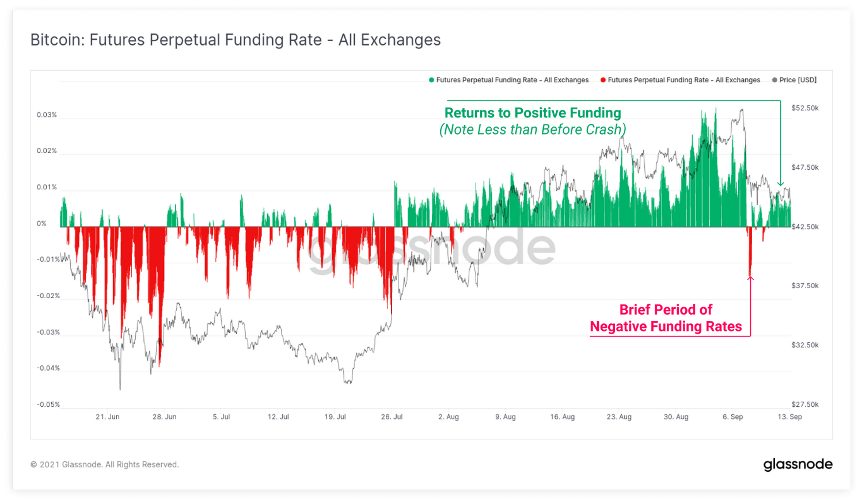Click the -0.05% axis label

[x=48, y=404]
